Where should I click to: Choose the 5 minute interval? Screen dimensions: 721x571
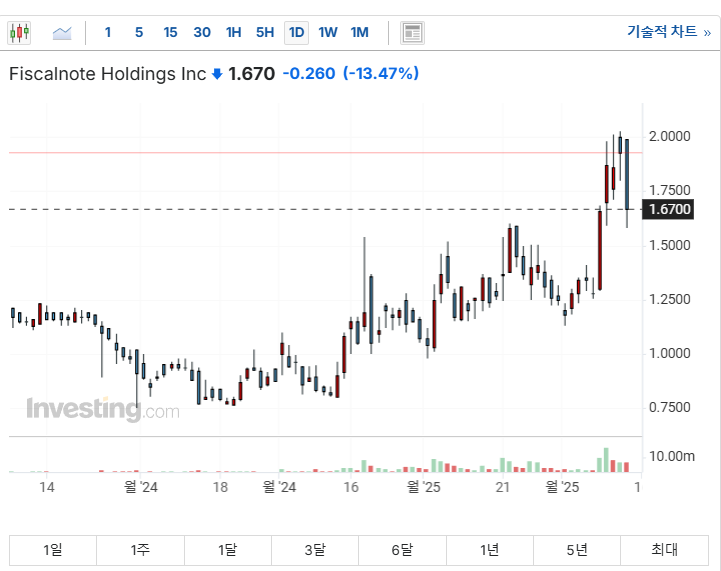[139, 32]
